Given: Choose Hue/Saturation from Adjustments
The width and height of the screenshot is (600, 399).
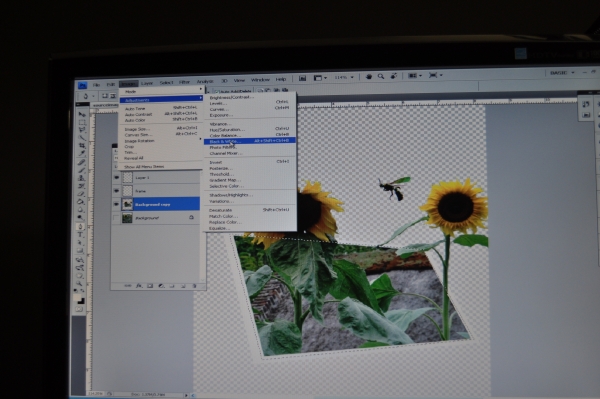Looking at the screenshot, I should [x=249, y=129].
